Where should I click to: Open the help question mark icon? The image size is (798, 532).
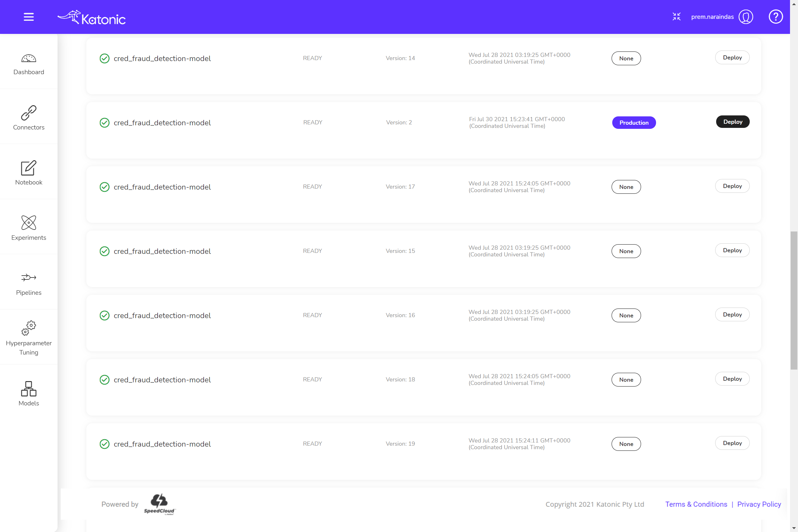[775, 17]
